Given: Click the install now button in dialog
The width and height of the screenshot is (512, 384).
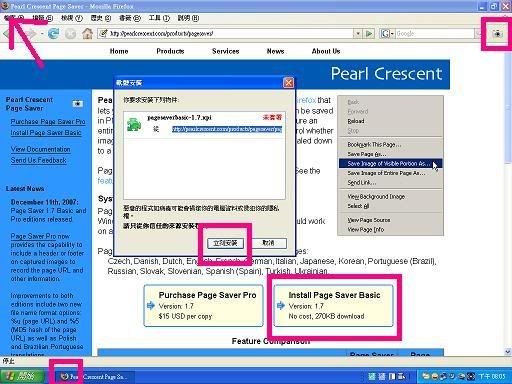Looking at the screenshot, I should click(x=225, y=243).
